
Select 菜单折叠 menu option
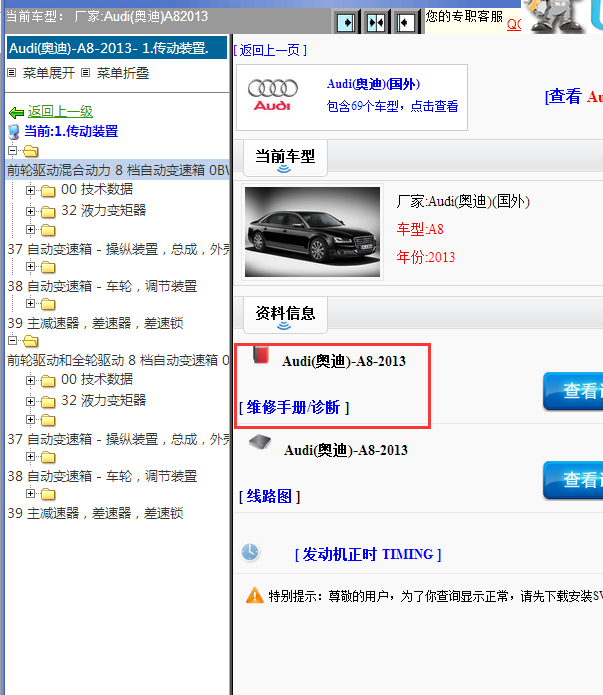coord(123,73)
